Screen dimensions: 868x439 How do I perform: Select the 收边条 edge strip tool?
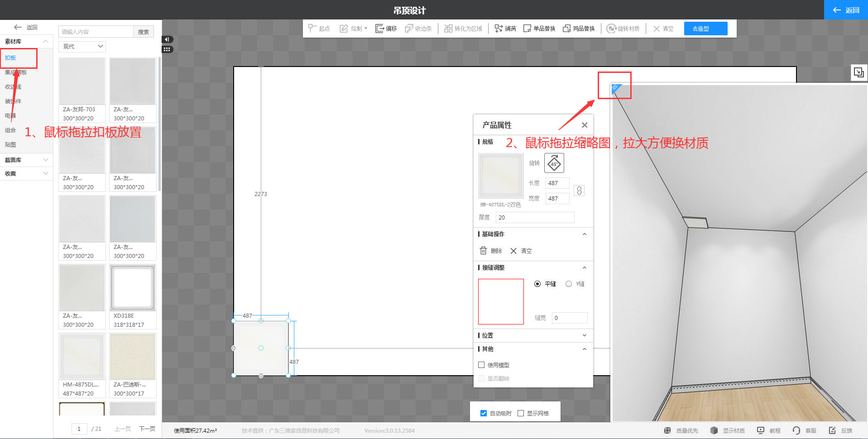coord(418,29)
